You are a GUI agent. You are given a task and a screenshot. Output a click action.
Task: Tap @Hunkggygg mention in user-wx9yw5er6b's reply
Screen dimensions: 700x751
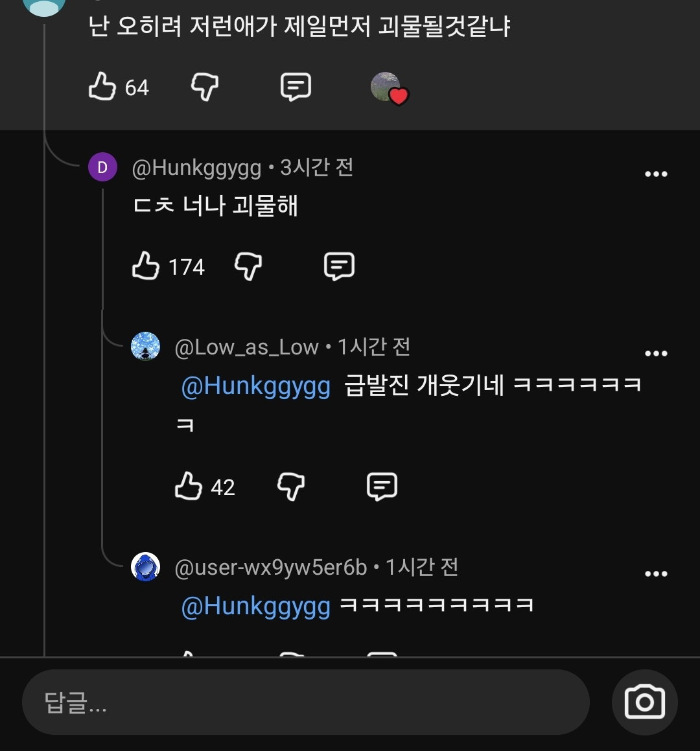pos(256,607)
